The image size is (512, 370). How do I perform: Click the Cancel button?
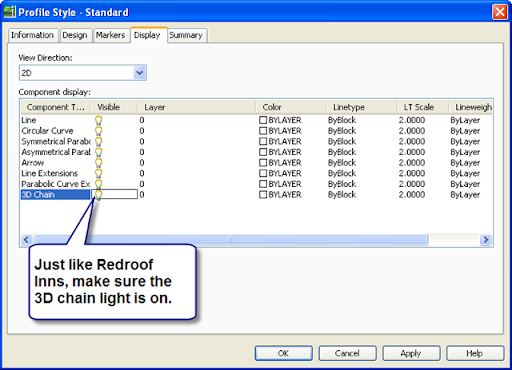[347, 353]
